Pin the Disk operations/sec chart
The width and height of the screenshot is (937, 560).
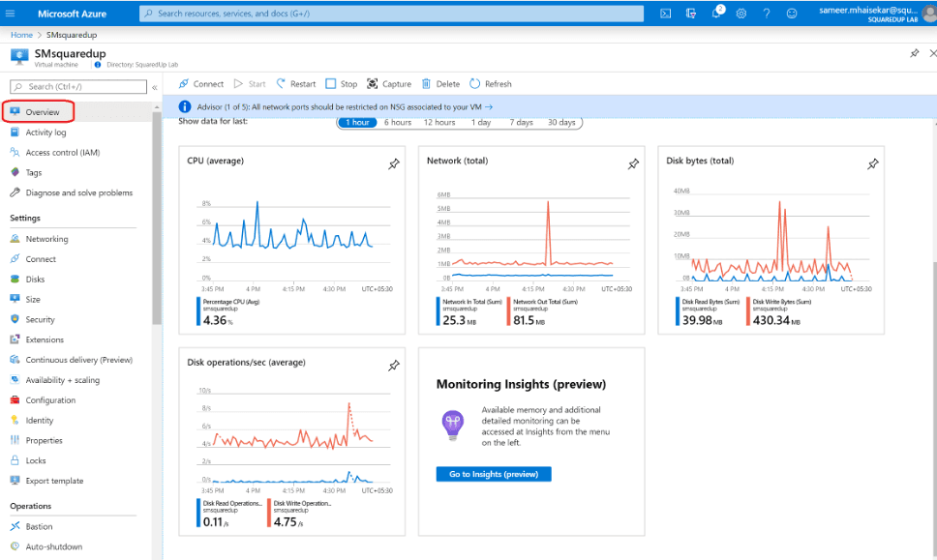point(394,366)
